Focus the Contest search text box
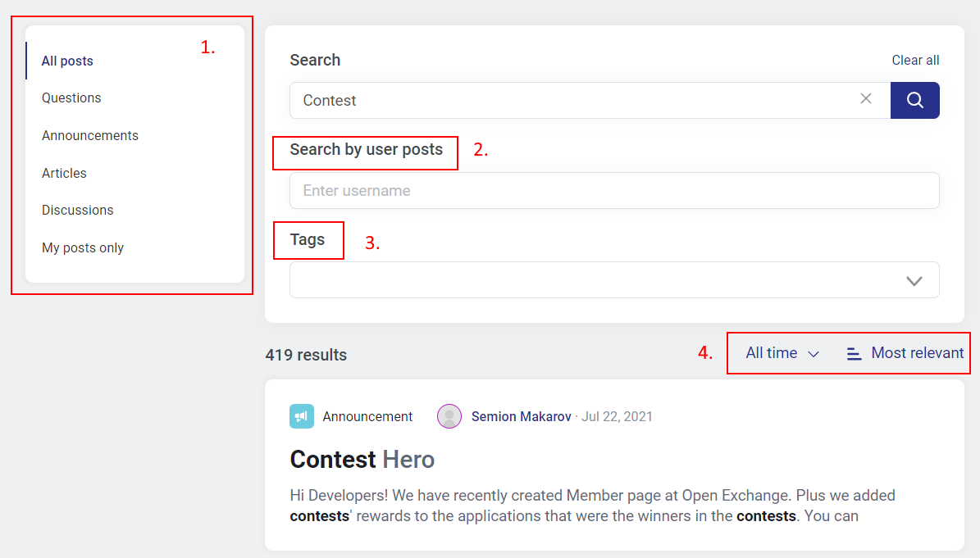980x558 pixels. 574,100
